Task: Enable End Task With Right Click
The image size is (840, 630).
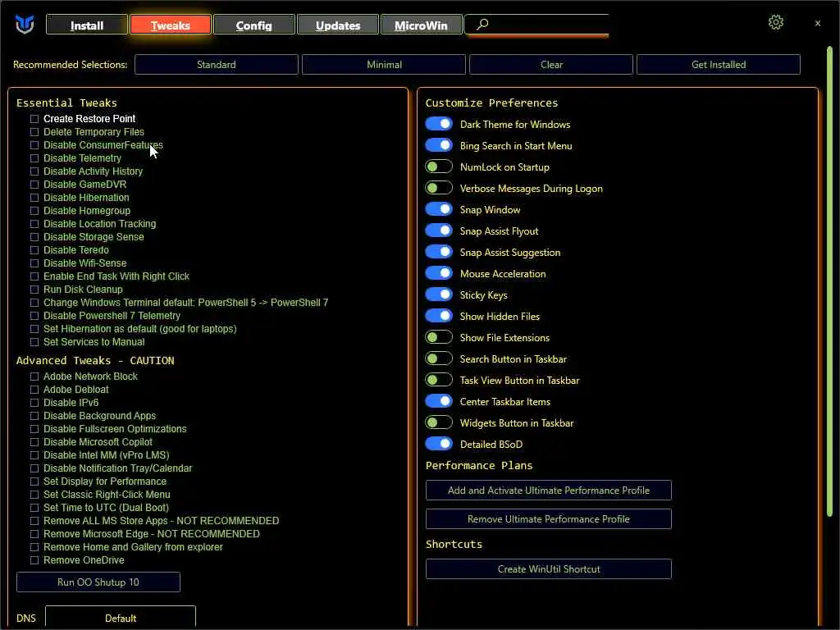Action: [34, 276]
